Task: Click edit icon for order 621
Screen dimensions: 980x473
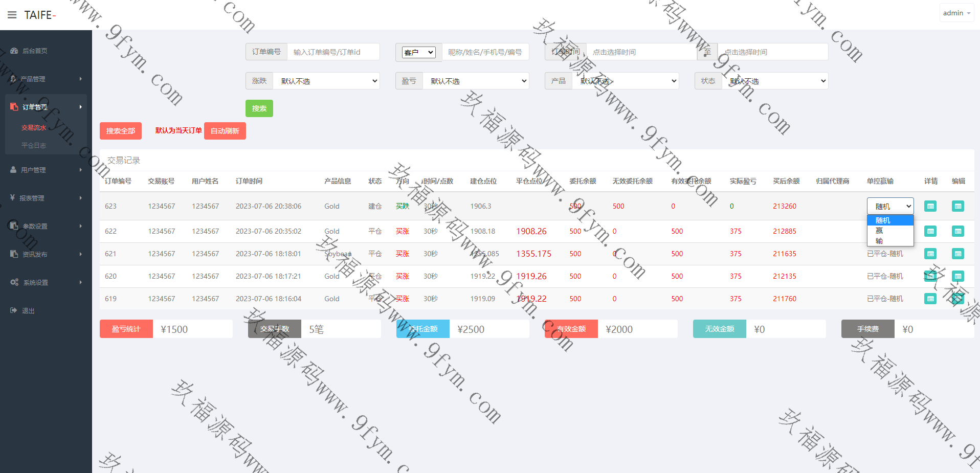Action: [x=957, y=254]
